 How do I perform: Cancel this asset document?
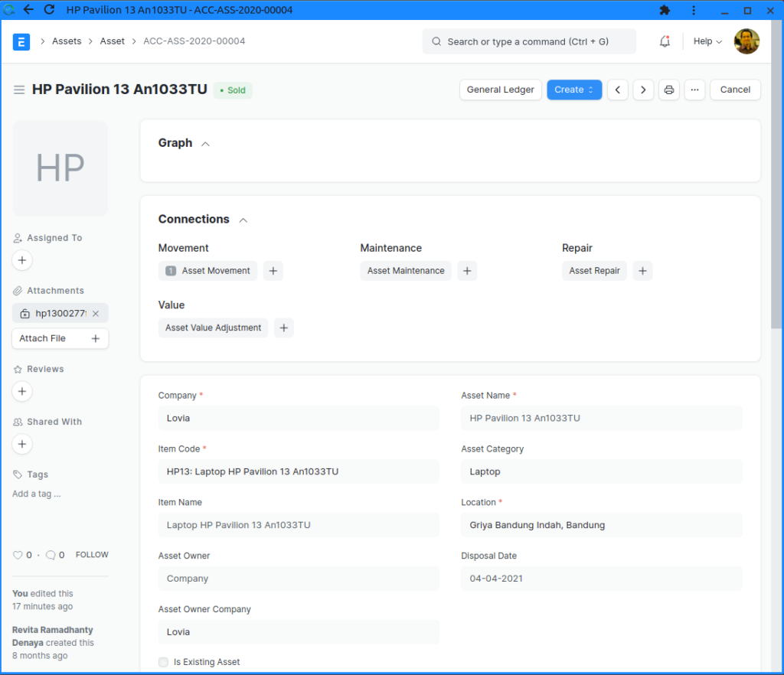[x=734, y=90]
